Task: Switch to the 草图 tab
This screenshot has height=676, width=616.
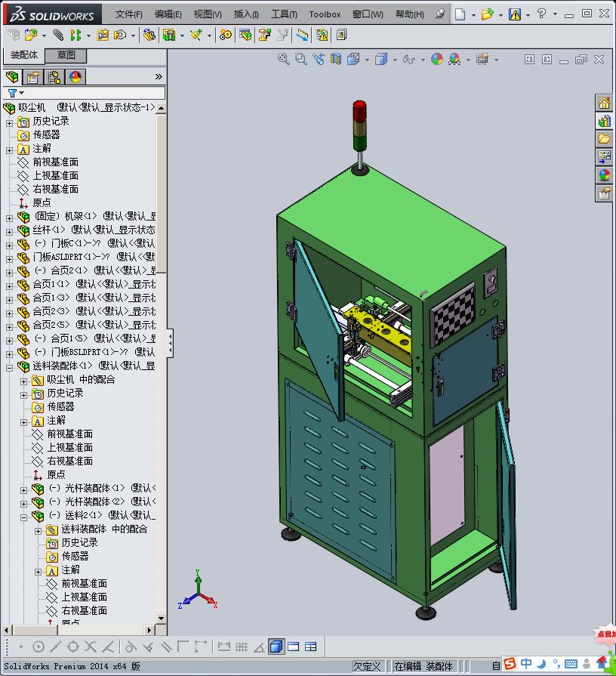Action: (66, 55)
